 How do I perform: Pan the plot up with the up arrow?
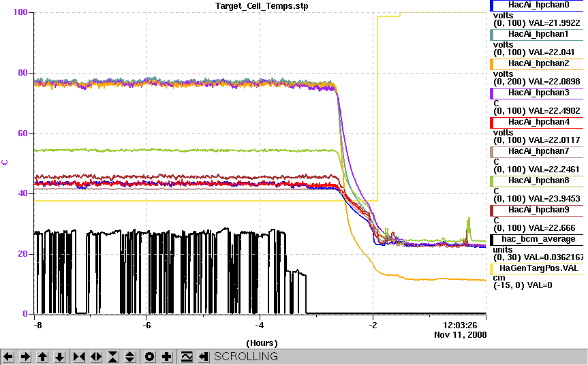pos(42,356)
